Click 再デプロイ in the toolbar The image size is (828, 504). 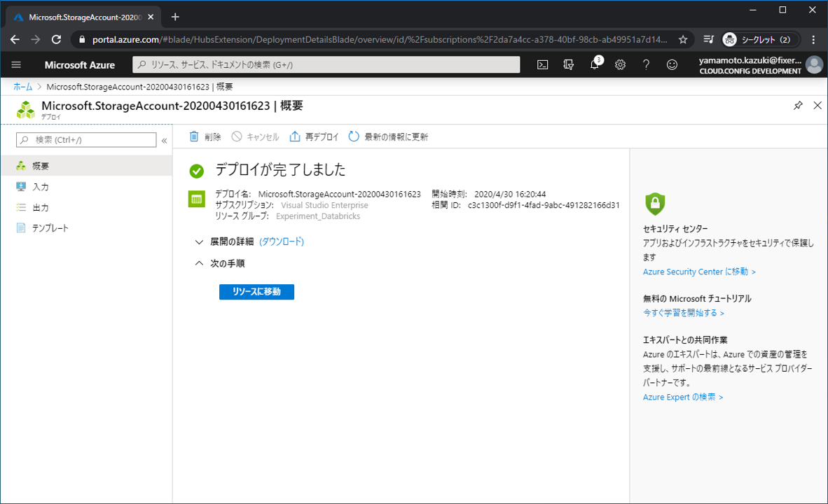click(314, 137)
